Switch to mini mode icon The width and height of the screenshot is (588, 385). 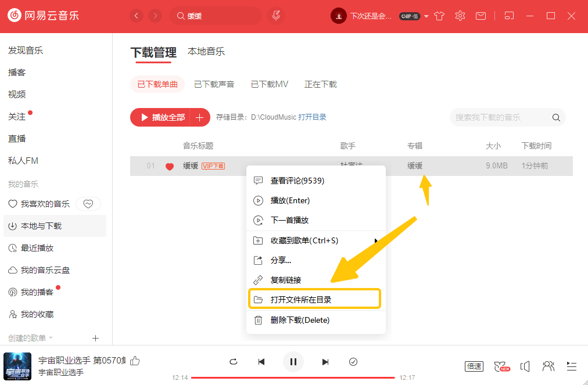(x=508, y=16)
